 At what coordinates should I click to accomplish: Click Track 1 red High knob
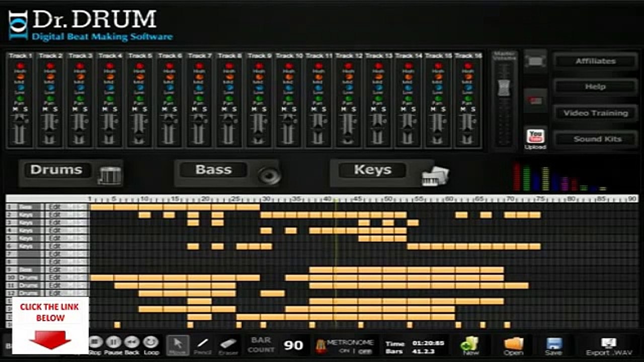[21, 66]
